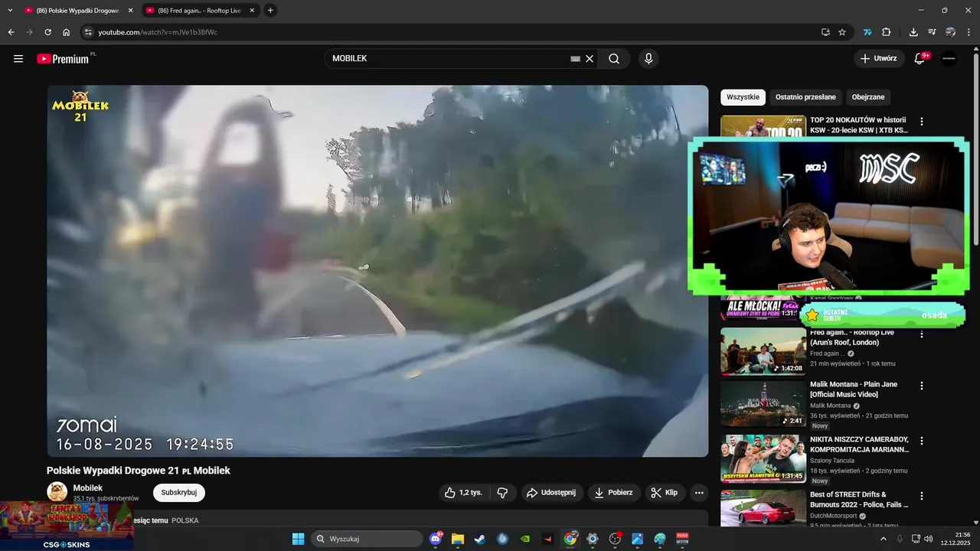Viewport: 980px width, 551px height.
Task: Select the Ostatnio przesłane filter chip
Action: tap(805, 97)
